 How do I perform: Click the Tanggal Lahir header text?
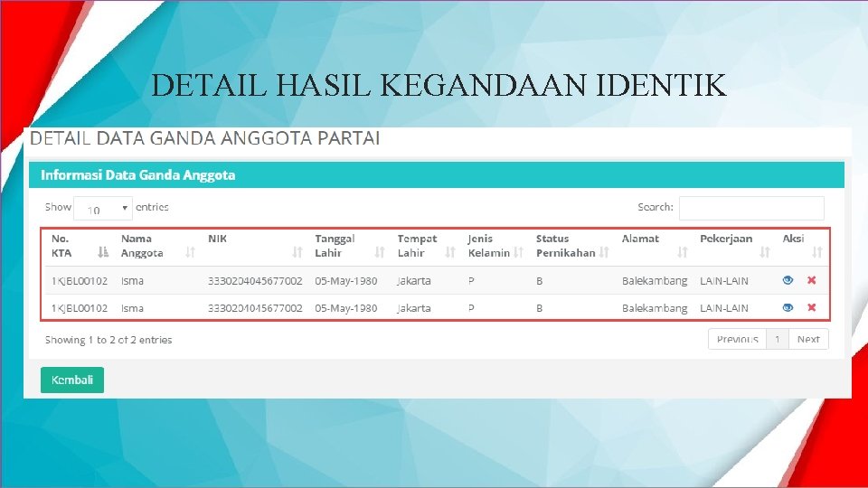point(335,246)
